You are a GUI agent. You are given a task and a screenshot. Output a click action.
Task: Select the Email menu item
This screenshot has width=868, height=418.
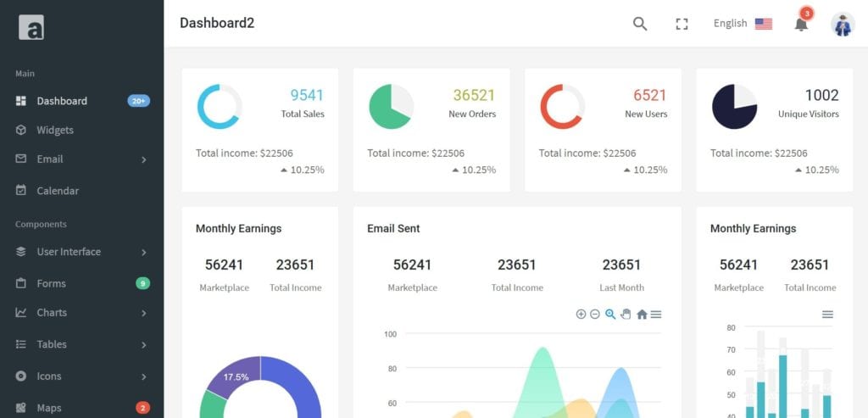[82, 159]
